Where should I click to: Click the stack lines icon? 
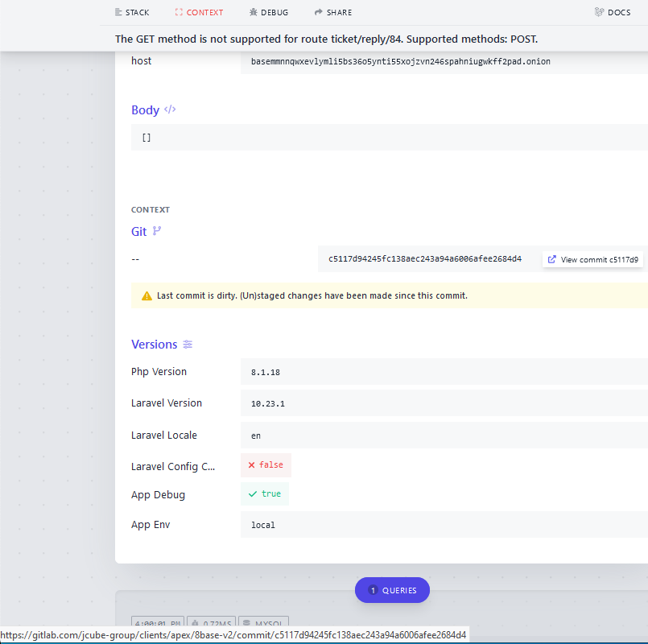[118, 12]
